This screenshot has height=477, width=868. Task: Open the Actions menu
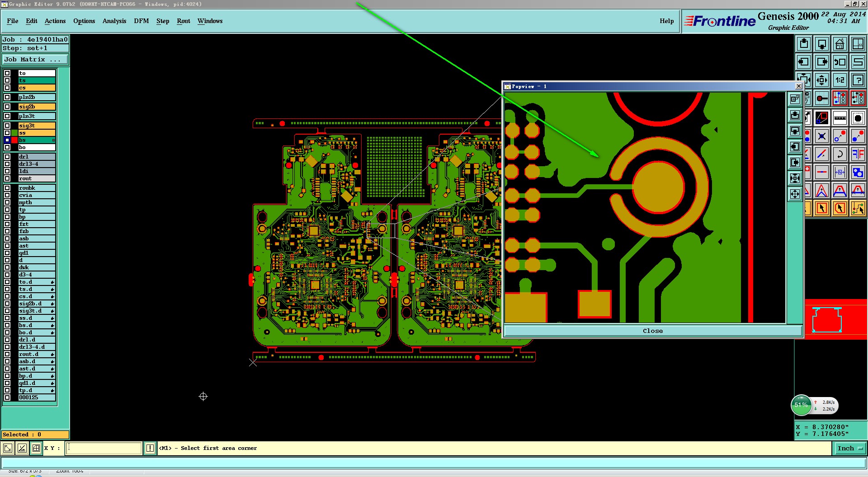tap(55, 21)
